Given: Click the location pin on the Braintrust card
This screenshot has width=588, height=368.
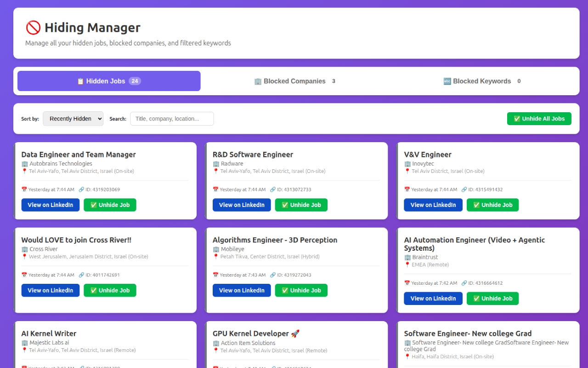Looking at the screenshot, I should 407,264.
